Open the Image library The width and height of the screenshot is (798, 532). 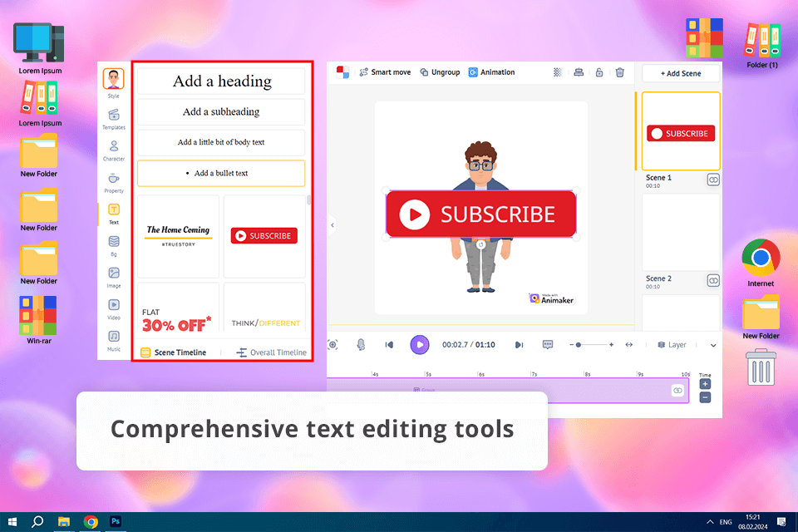(x=114, y=278)
